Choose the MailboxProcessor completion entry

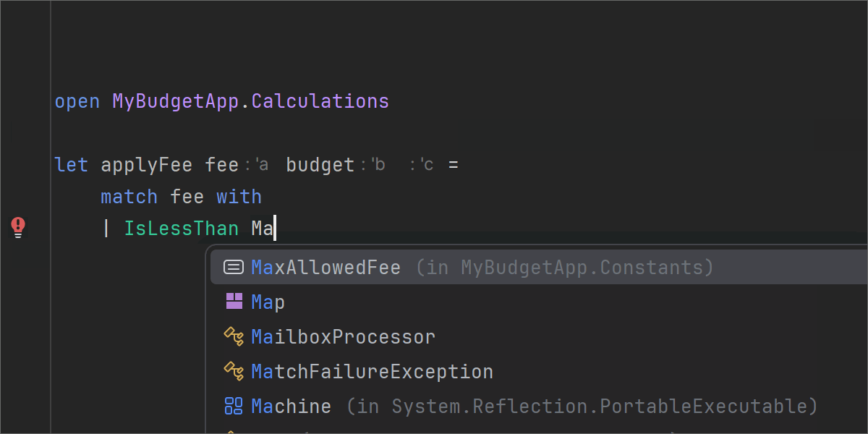(x=343, y=337)
